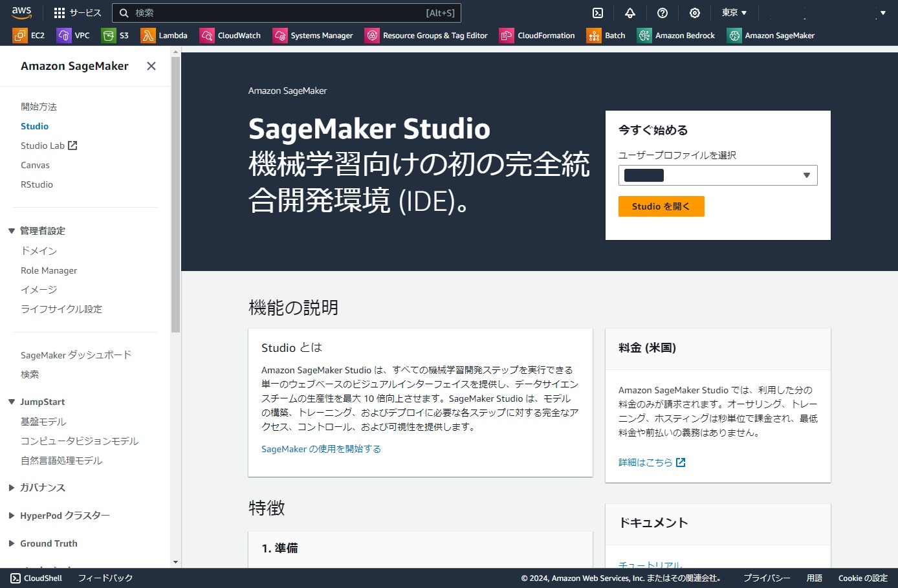Open the user profile select box
Viewport: 898px width, 588px height.
point(718,175)
